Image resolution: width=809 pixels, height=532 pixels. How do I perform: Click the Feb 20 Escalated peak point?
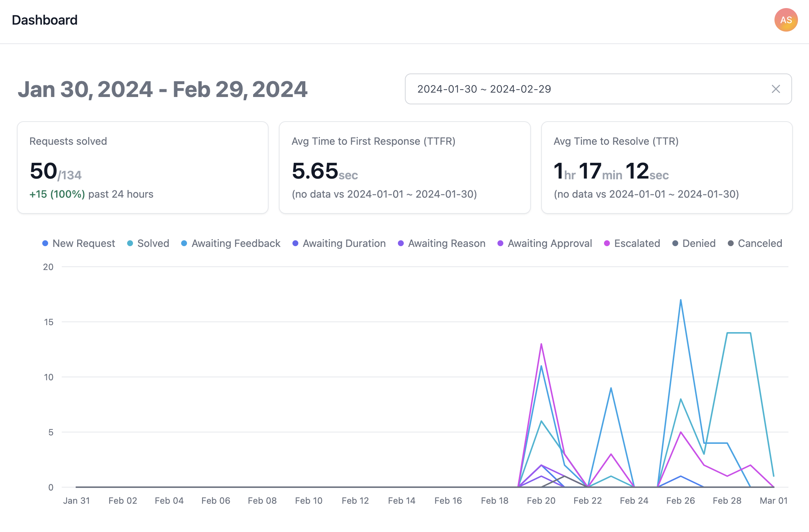click(541, 344)
